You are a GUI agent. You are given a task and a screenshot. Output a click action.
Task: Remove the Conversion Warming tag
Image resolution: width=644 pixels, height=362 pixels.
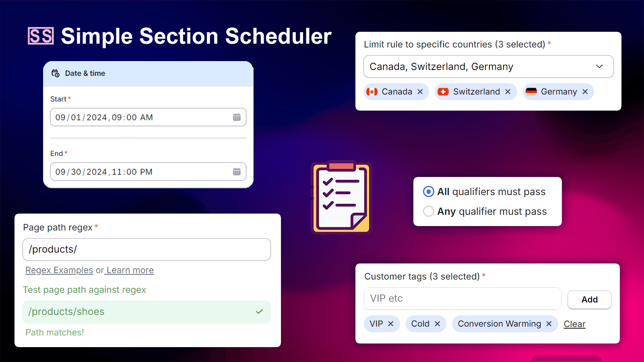548,323
